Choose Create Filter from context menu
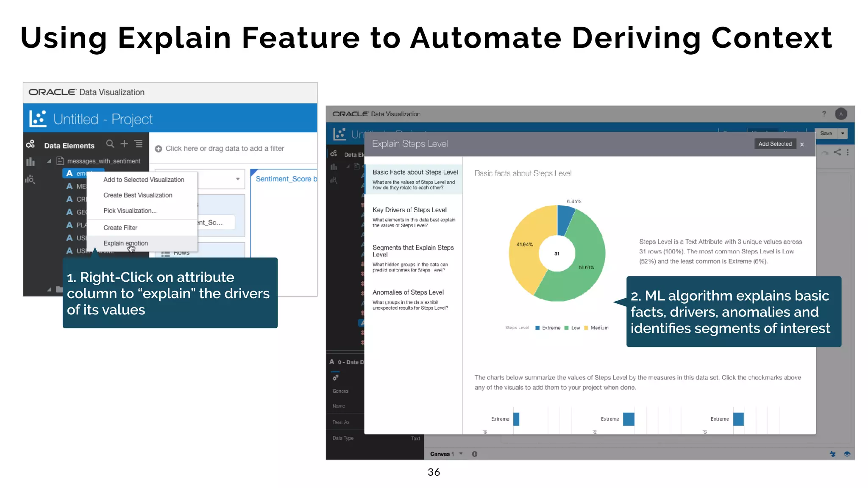The width and height of the screenshot is (868, 488). pos(120,228)
